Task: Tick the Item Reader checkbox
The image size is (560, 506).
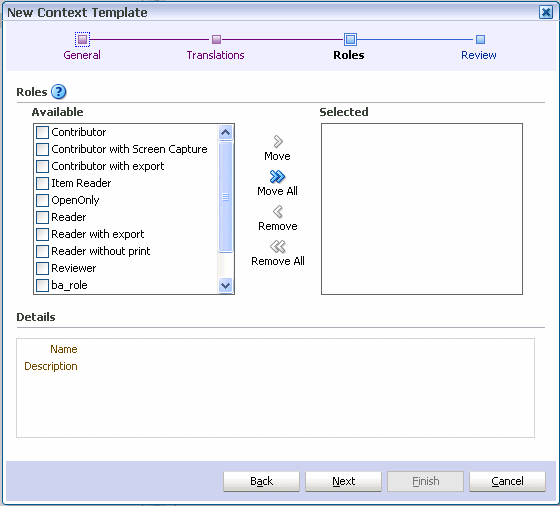Action: pyautogui.click(x=42, y=183)
